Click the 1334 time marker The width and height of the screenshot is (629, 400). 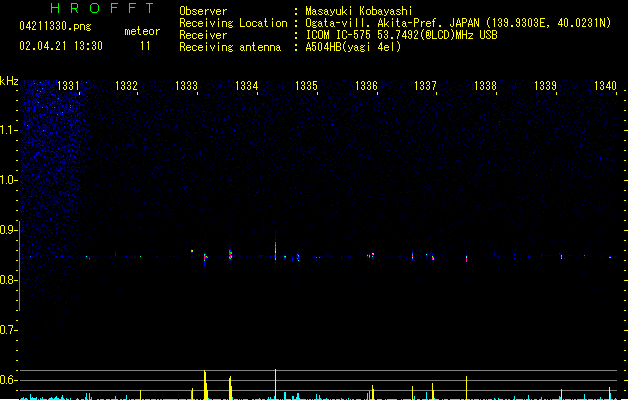246,86
